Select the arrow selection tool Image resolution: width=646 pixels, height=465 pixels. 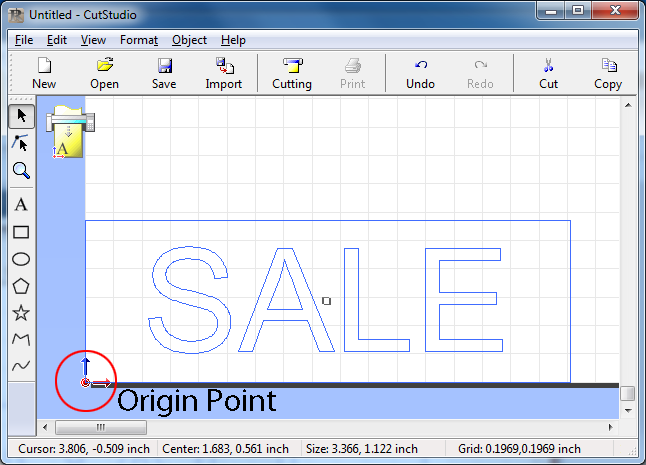pos(21,116)
